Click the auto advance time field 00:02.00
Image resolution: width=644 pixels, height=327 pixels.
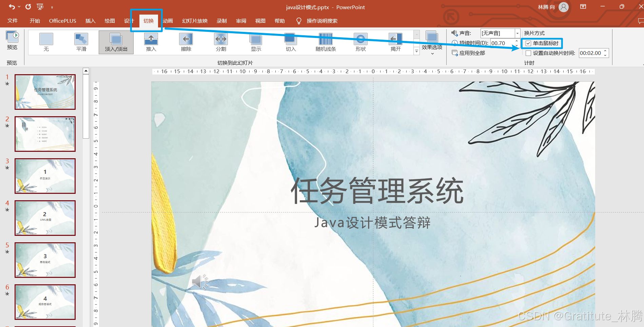[x=590, y=53]
